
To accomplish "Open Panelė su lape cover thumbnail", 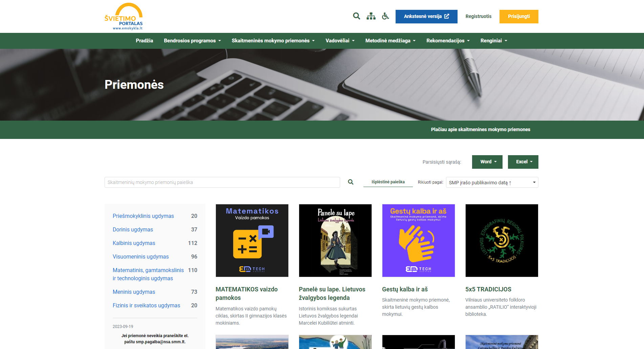I will click(x=335, y=241).
